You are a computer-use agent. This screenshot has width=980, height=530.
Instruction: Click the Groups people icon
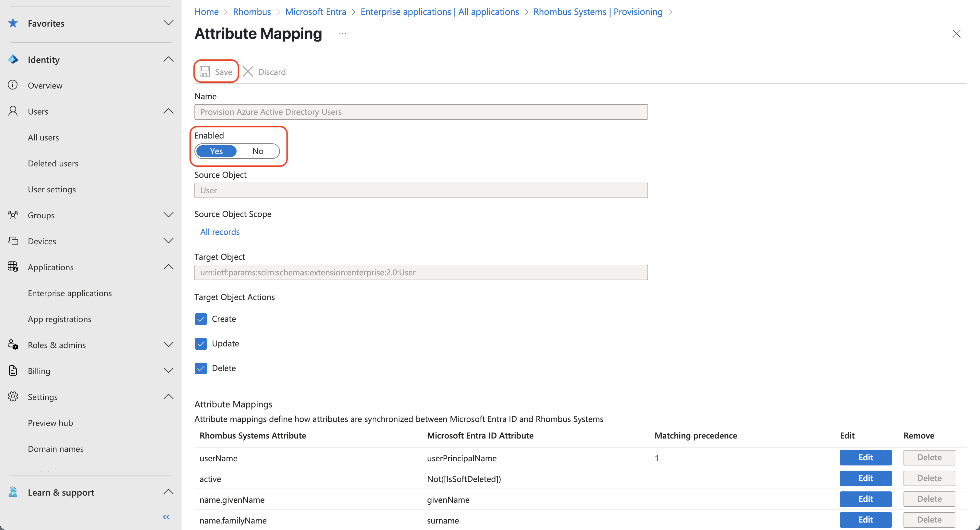(13, 215)
